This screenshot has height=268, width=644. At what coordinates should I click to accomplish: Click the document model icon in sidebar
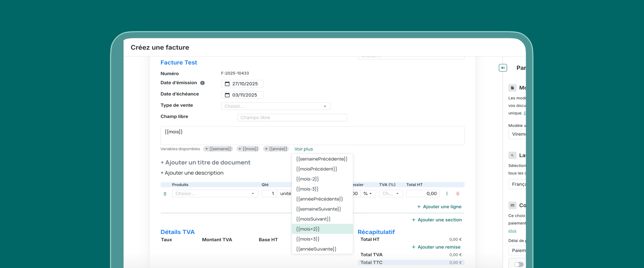512,88
